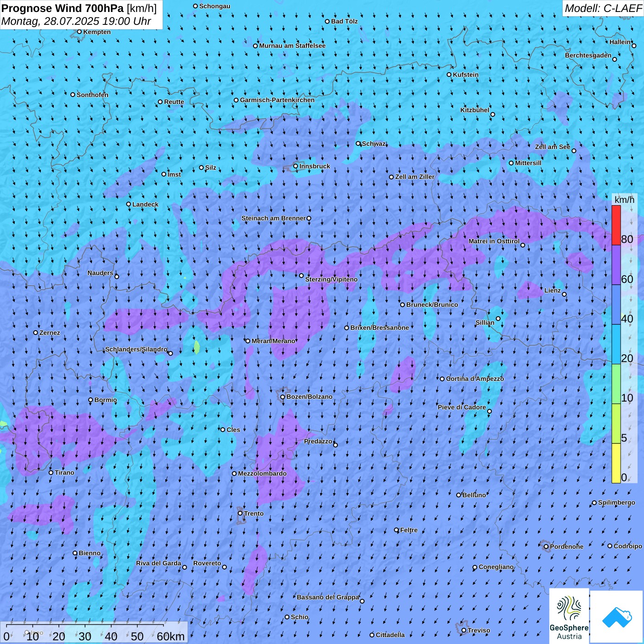Select the red 80+ km/h legend segment
The height and width of the screenshot is (644, 644).
[x=616, y=225]
